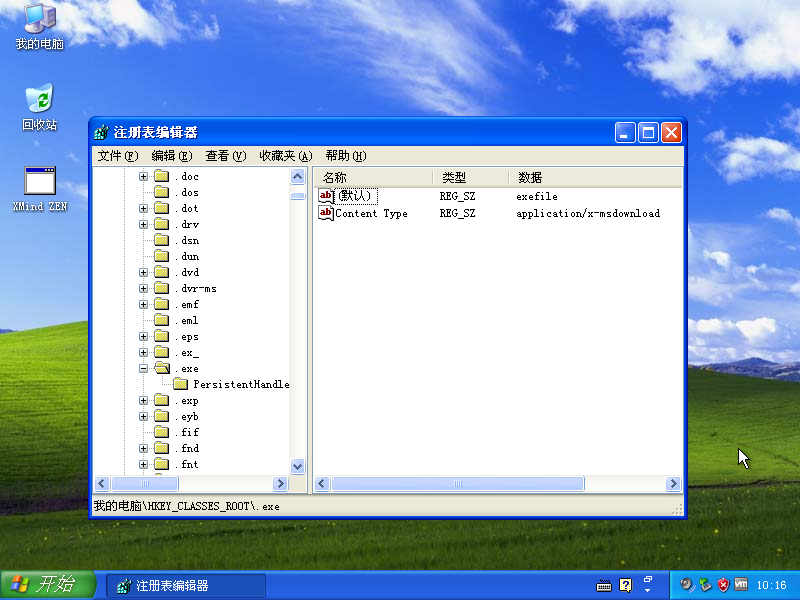Click the folder icon of .drv key
The image size is (800, 600).
162,224
